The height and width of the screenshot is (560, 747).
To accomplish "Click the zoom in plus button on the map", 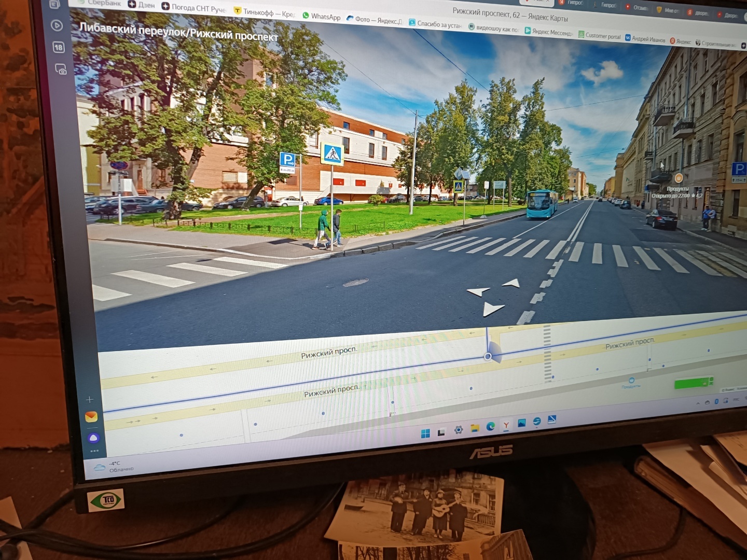I will pos(90,399).
